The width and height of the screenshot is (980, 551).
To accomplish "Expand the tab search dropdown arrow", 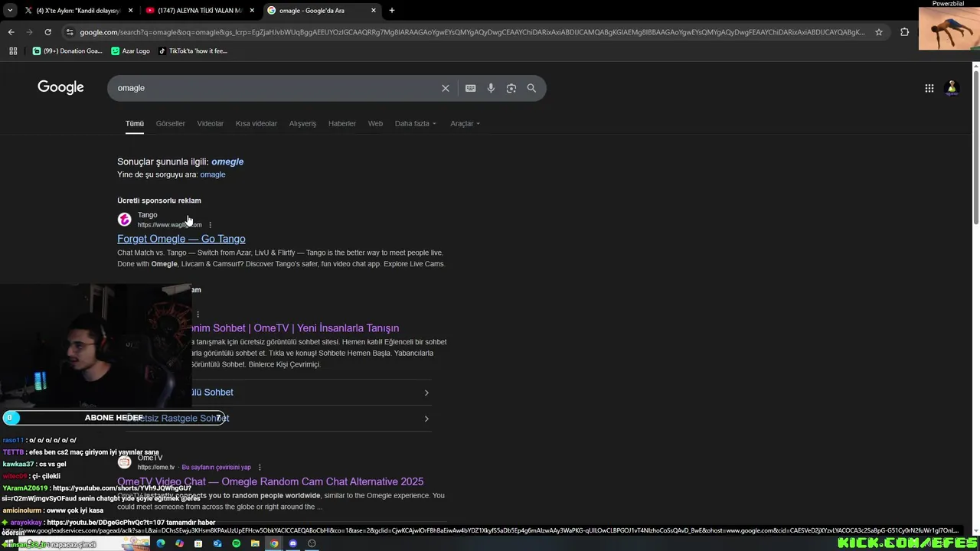I will [10, 11].
